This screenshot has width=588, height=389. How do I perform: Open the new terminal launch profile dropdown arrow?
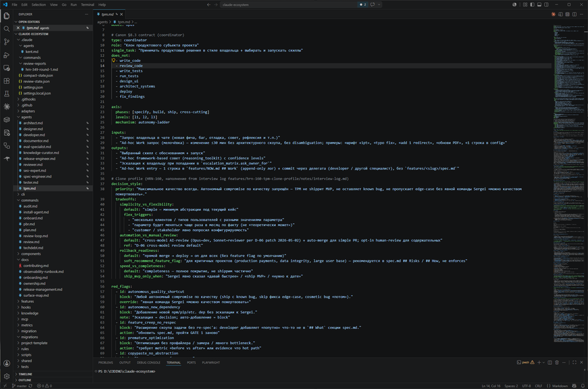[544, 362]
